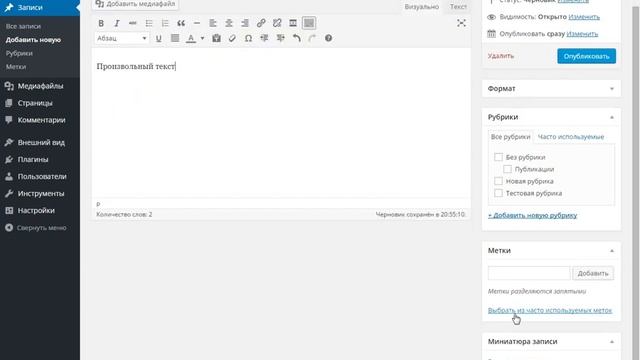
Task: Check the Без рубрики category
Action: point(498,157)
